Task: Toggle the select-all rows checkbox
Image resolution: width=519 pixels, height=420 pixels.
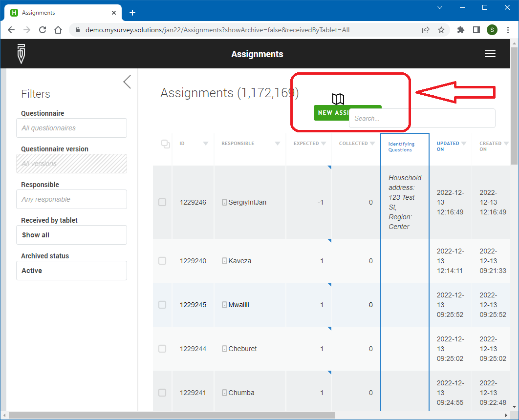Action: click(166, 144)
